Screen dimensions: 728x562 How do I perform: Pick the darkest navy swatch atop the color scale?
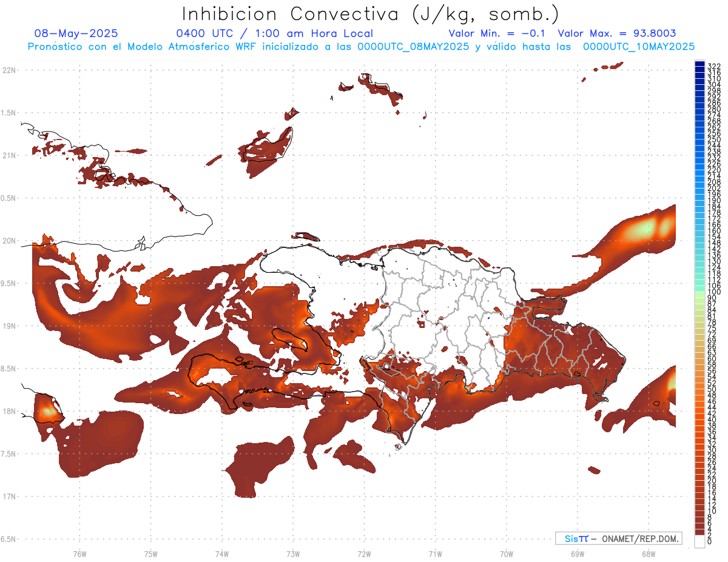(699, 64)
